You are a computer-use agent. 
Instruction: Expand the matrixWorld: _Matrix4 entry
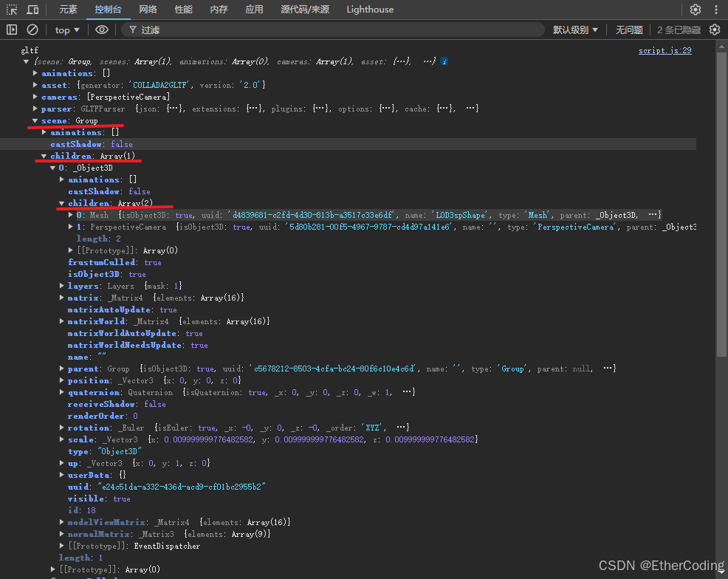click(62, 321)
